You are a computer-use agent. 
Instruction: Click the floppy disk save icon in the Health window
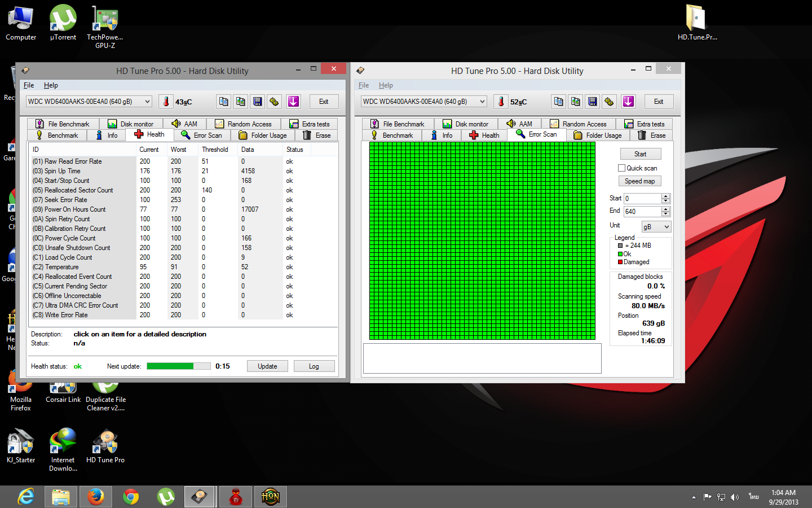click(x=257, y=102)
